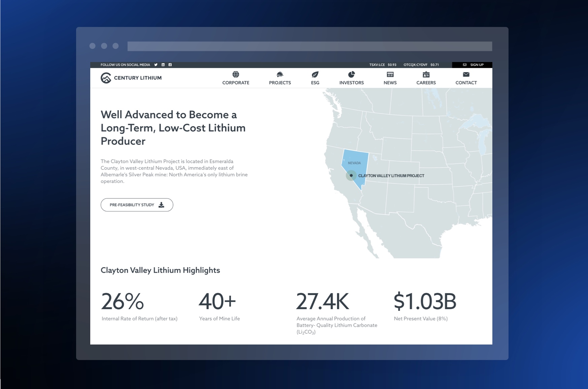Open the Investors menu label
The width and height of the screenshot is (588, 389).
pyautogui.click(x=352, y=83)
